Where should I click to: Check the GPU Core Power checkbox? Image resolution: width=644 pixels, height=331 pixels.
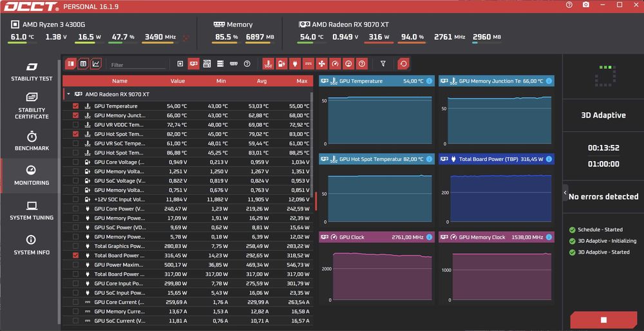tap(75, 209)
